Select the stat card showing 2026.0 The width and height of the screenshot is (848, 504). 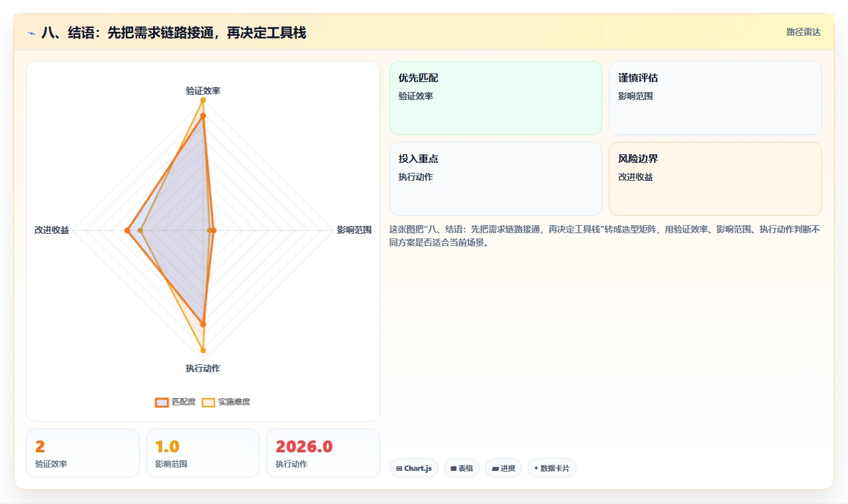pyautogui.click(x=323, y=453)
